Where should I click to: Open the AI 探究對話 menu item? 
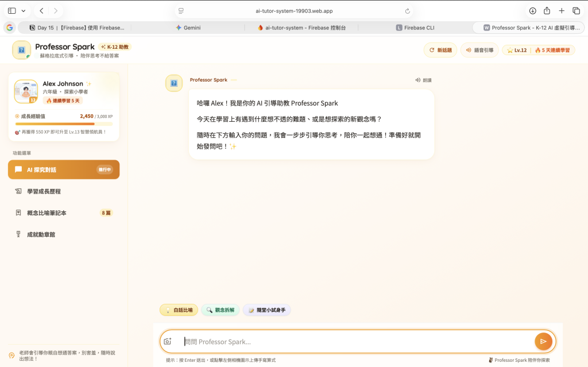tap(64, 169)
